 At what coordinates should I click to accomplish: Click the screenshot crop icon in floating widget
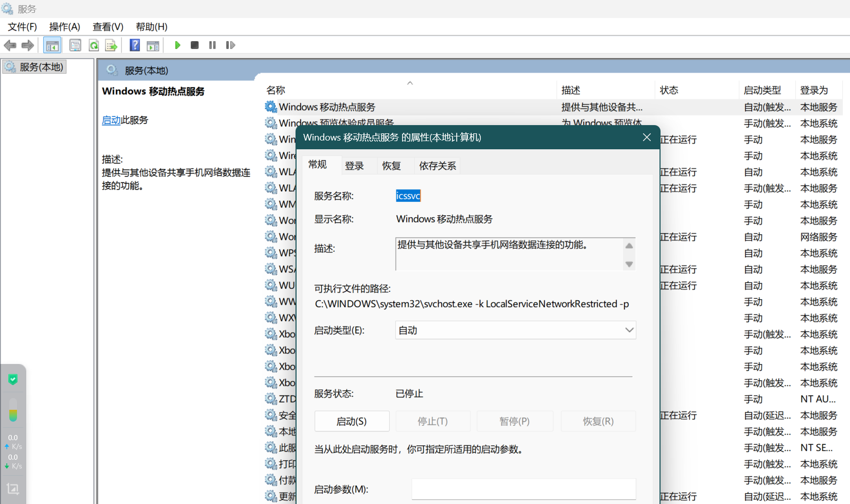click(x=13, y=489)
